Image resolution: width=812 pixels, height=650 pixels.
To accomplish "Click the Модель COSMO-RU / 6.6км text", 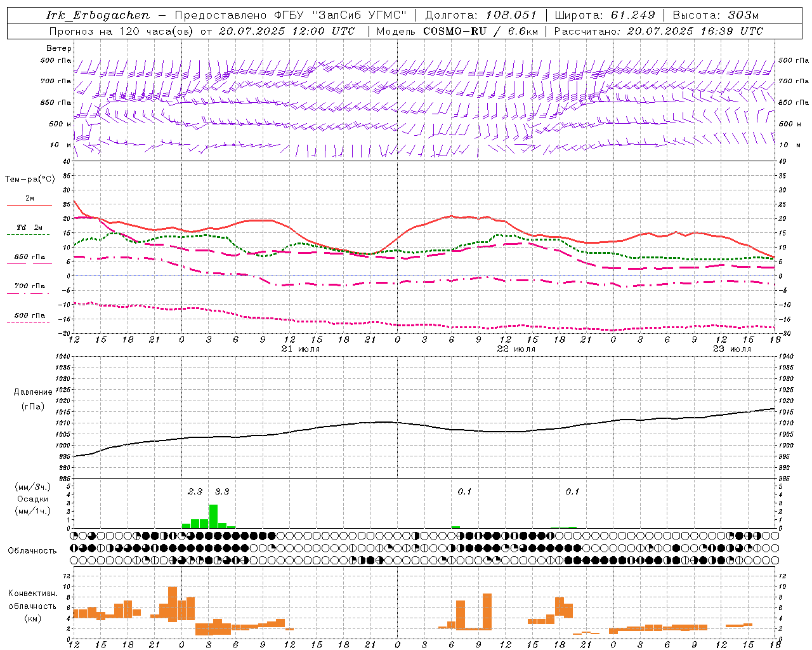I will pos(457,31).
